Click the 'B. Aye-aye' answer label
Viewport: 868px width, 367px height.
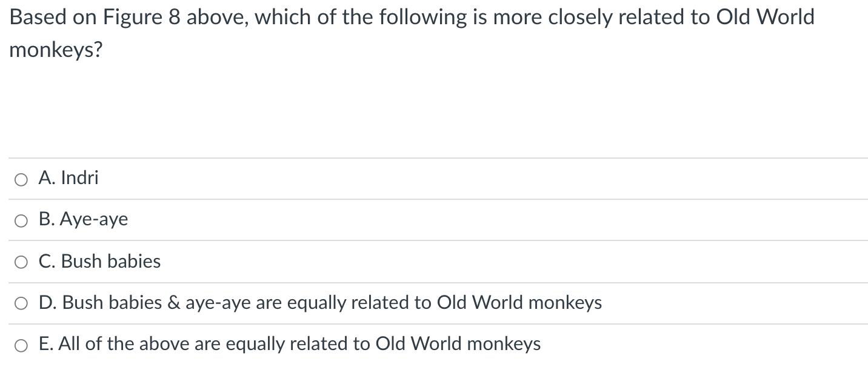point(84,219)
